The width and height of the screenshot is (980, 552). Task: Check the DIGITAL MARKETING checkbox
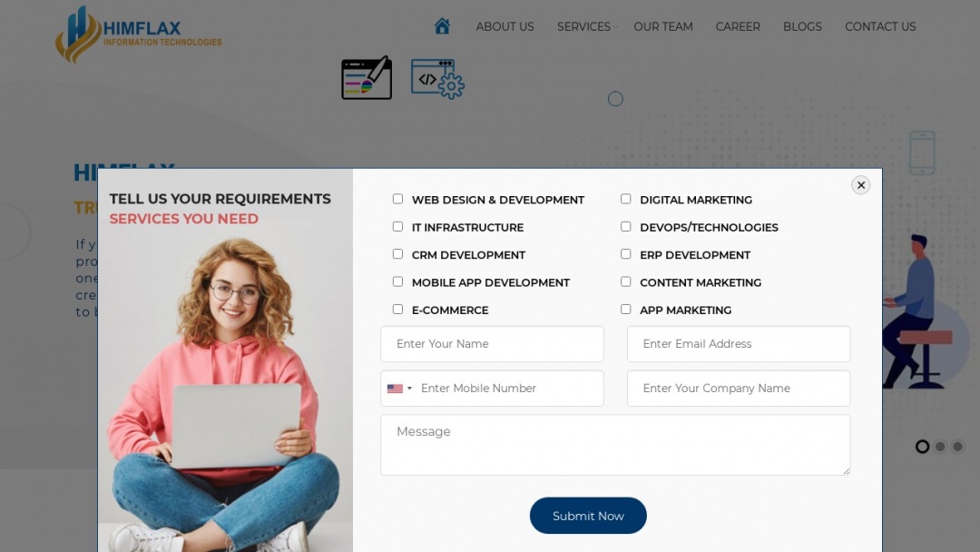tap(625, 199)
